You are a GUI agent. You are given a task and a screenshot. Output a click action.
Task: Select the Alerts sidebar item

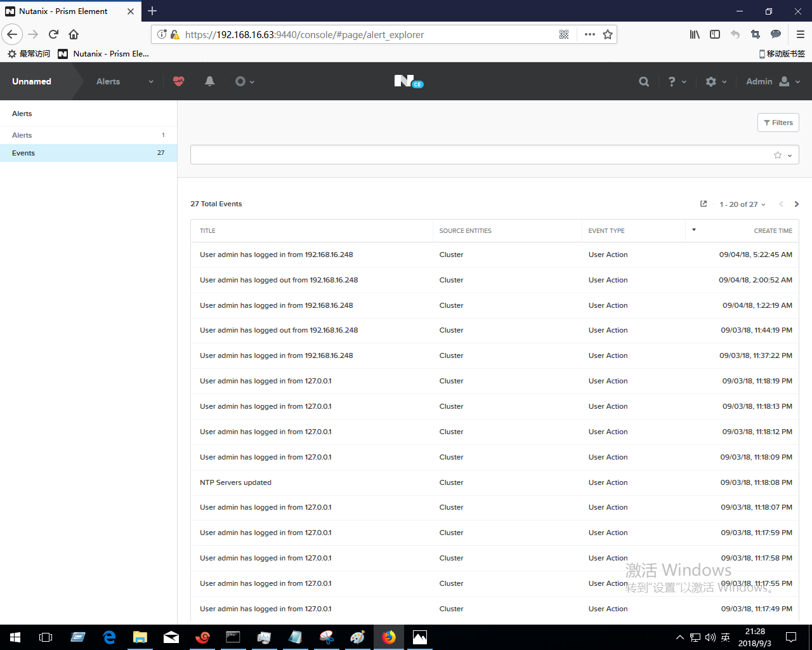[88, 135]
